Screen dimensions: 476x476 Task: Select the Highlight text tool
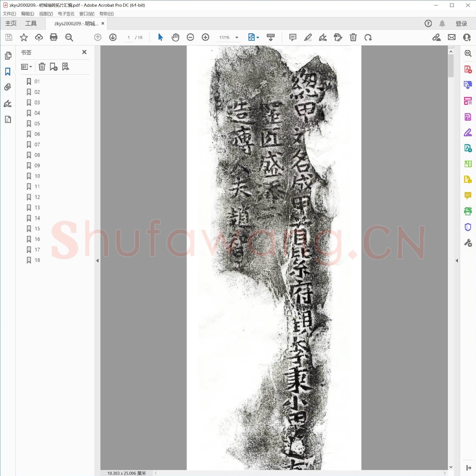308,37
